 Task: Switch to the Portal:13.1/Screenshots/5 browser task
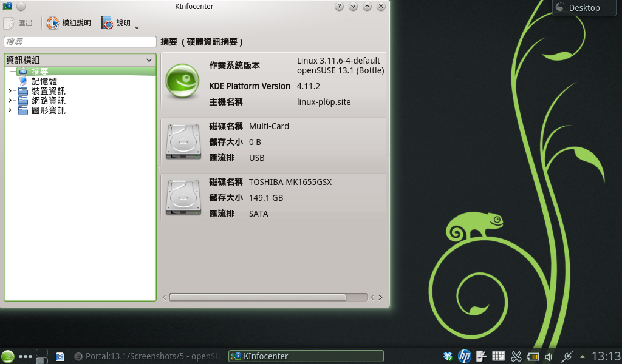coord(147,356)
